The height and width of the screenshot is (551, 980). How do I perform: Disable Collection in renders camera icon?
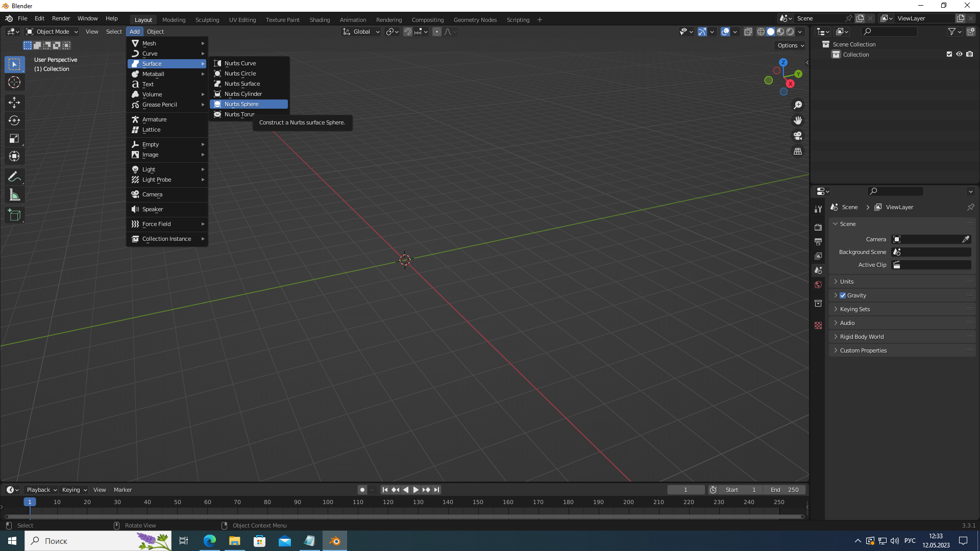point(969,54)
